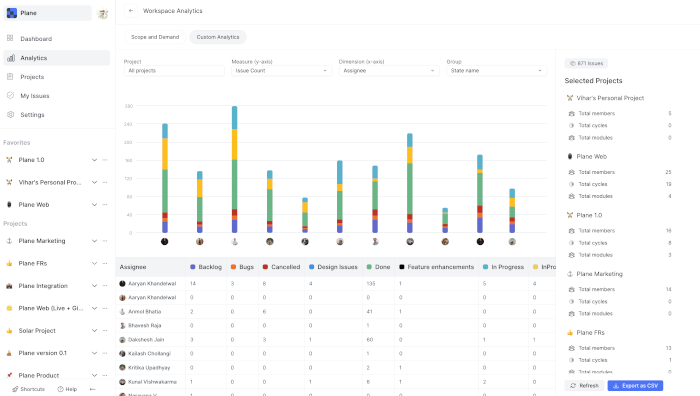This screenshot has width=700, height=396.
Task: Click the Done green legend swatch
Action: coord(369,267)
